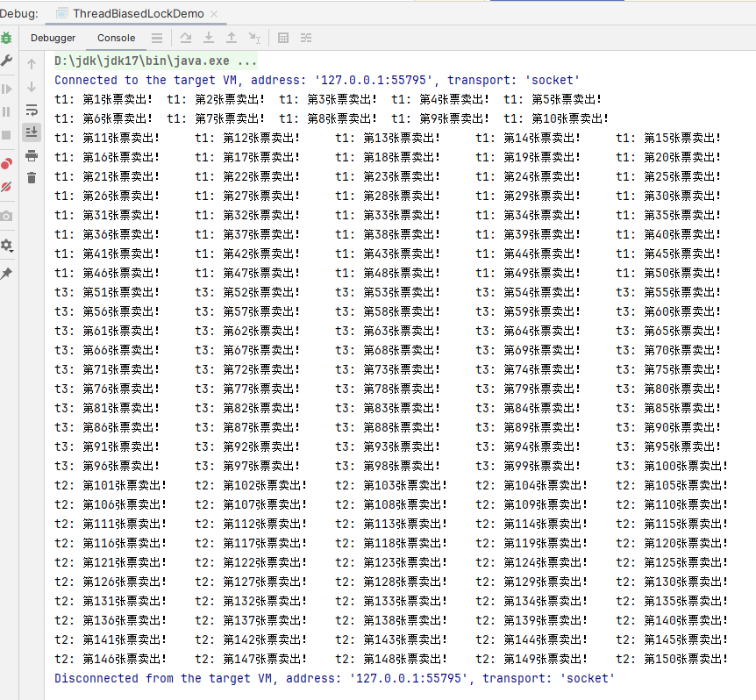Close the ThreadBiasedLockDemo tab
This screenshot has width=756, height=700.
coord(215,14)
